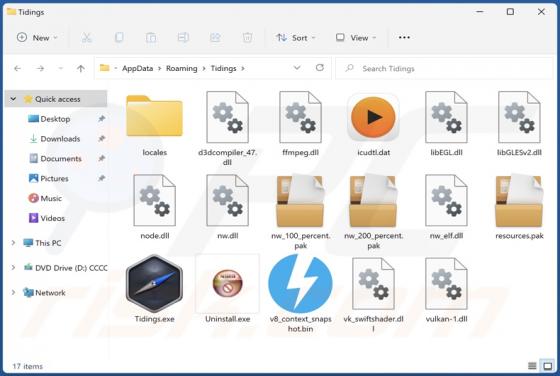Image resolution: width=560 pixels, height=376 pixels.
Task: Open the View menu
Action: [x=356, y=37]
